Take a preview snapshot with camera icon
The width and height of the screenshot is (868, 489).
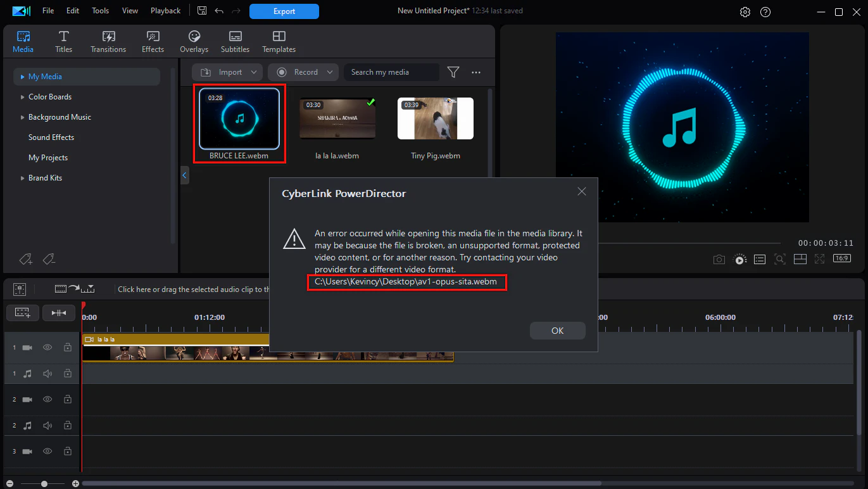point(719,259)
